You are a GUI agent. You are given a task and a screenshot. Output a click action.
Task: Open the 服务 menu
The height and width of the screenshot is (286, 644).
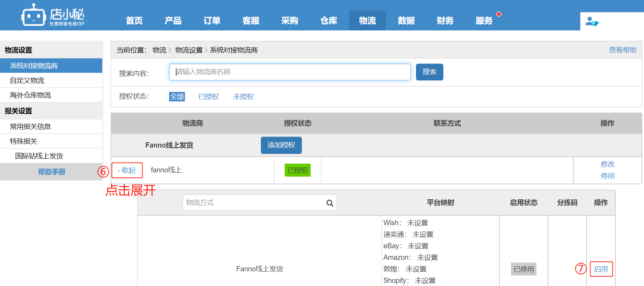[x=484, y=21]
